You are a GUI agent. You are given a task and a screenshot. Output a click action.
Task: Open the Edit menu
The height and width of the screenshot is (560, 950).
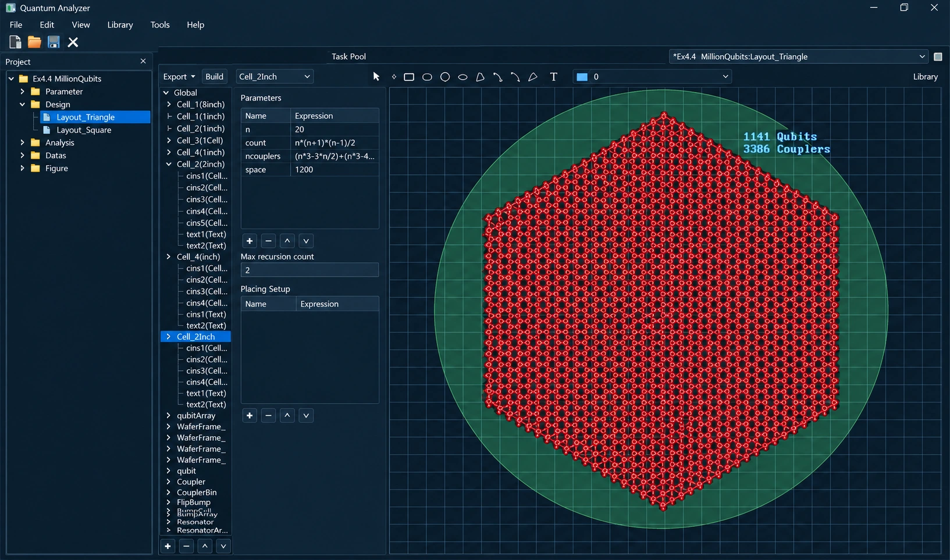[x=47, y=24]
